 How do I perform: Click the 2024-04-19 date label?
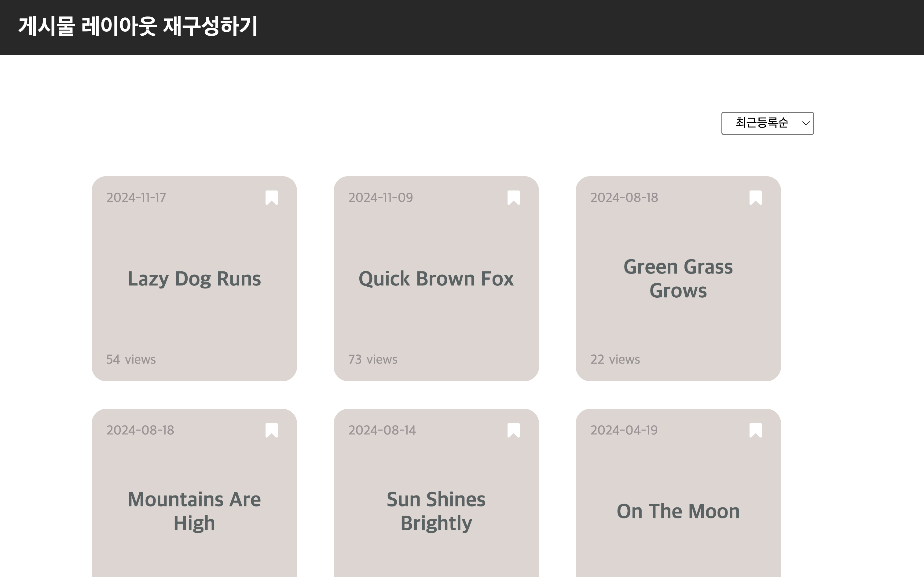click(624, 430)
